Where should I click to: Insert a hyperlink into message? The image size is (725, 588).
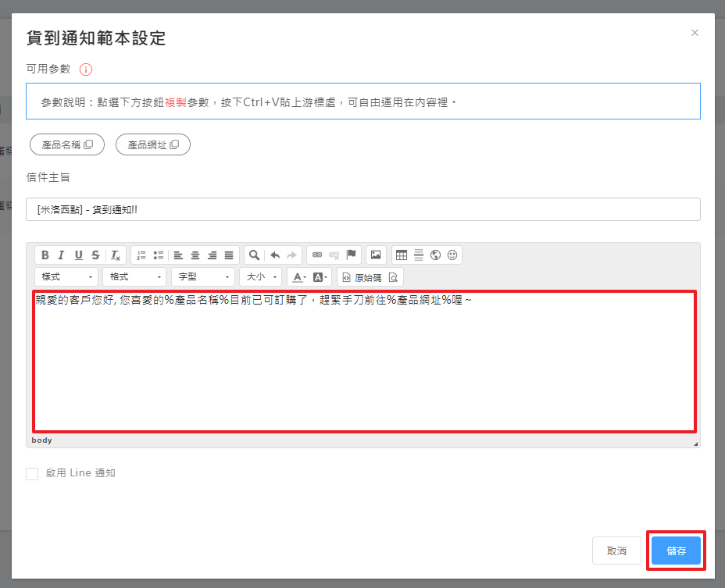point(317,255)
